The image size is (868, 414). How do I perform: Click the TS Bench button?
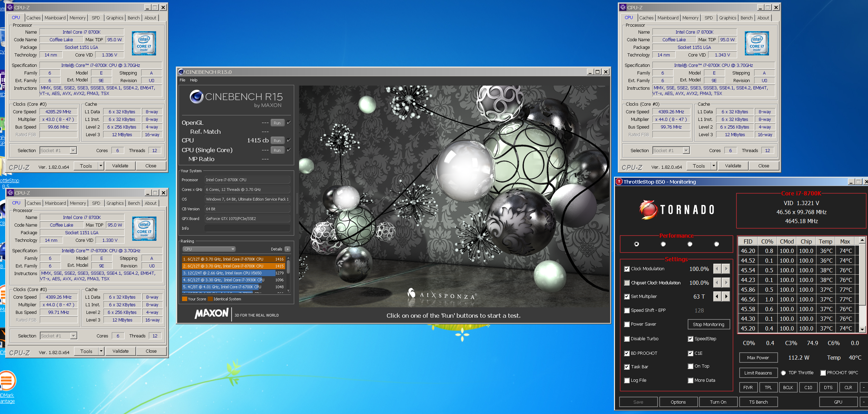pos(758,402)
